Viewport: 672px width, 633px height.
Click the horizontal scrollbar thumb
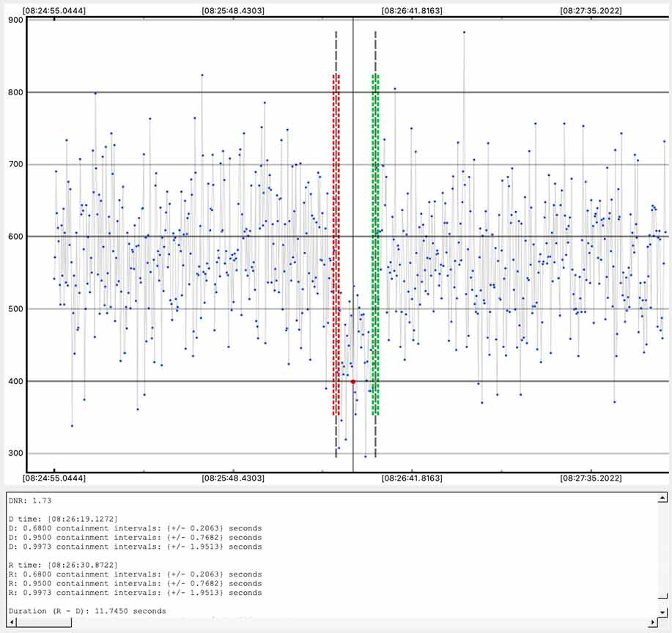coord(44,622)
